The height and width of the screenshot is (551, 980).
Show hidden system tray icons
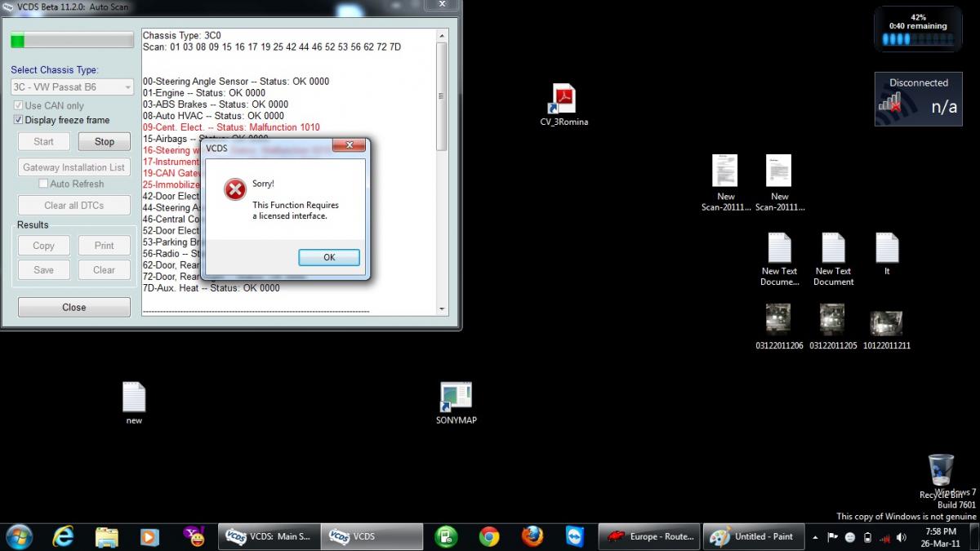[x=815, y=537]
